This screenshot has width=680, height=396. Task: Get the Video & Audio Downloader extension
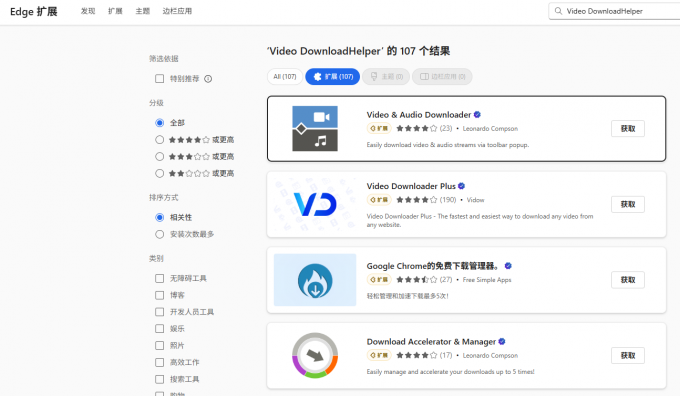coord(628,128)
